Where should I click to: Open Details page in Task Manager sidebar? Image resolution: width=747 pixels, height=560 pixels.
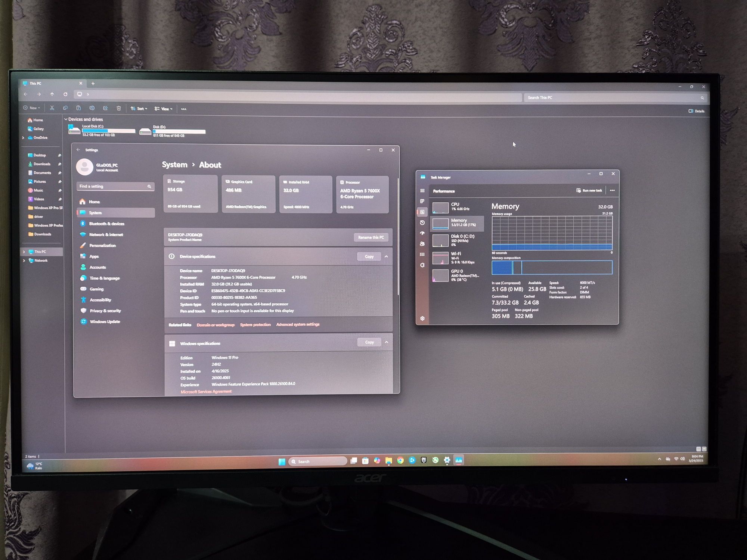[x=422, y=254]
